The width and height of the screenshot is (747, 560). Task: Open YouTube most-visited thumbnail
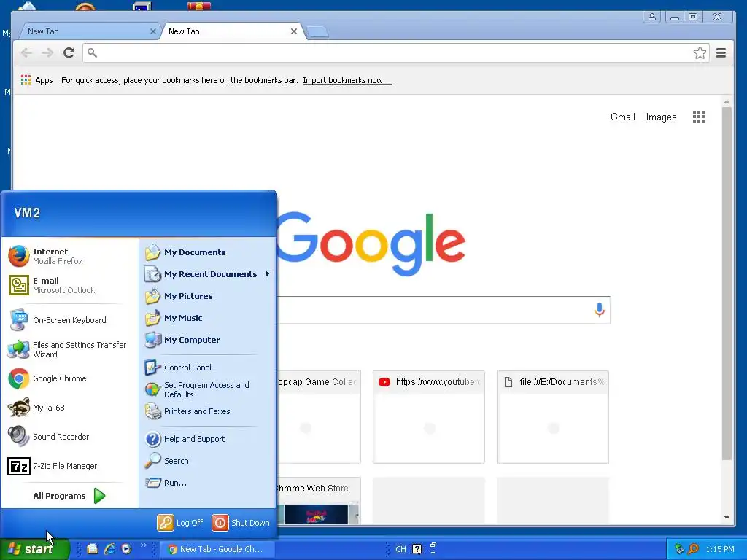point(429,417)
